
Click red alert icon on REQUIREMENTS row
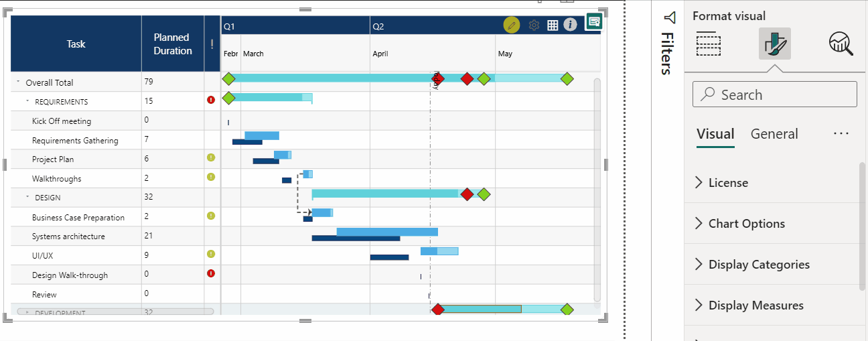(211, 100)
